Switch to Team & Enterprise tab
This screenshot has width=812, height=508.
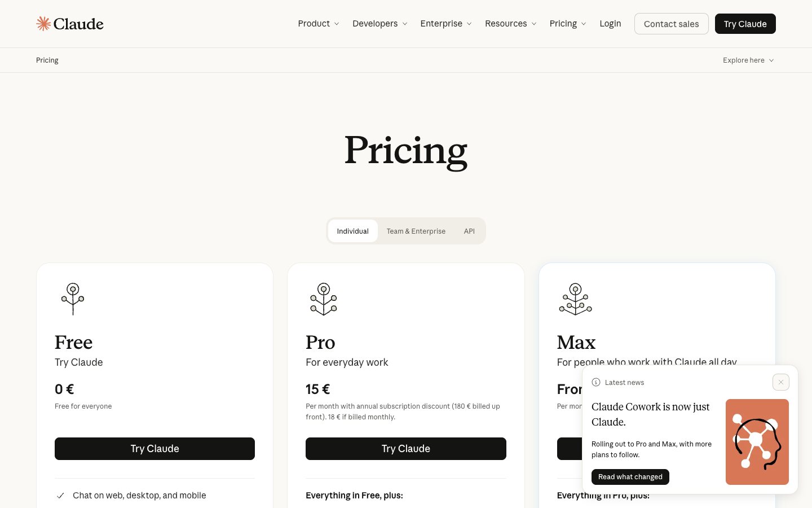click(416, 231)
